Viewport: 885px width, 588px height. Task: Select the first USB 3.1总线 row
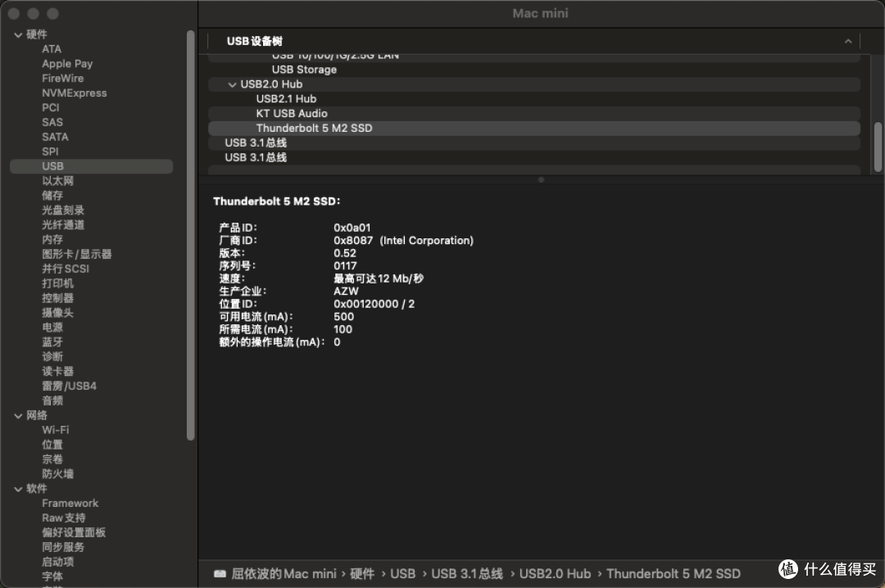tap(534, 143)
